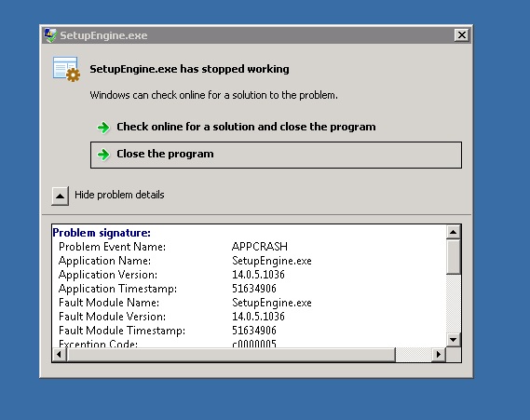Click the vertical scrollbar thumb in details

[x=453, y=257]
